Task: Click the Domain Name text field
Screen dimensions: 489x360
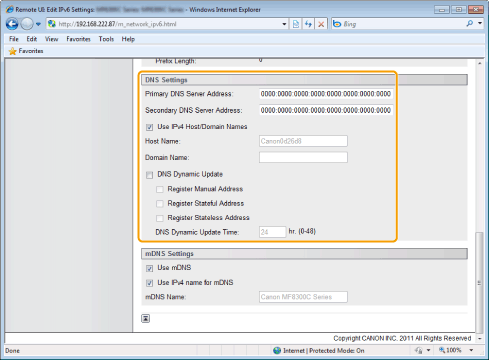Action: 303,157
